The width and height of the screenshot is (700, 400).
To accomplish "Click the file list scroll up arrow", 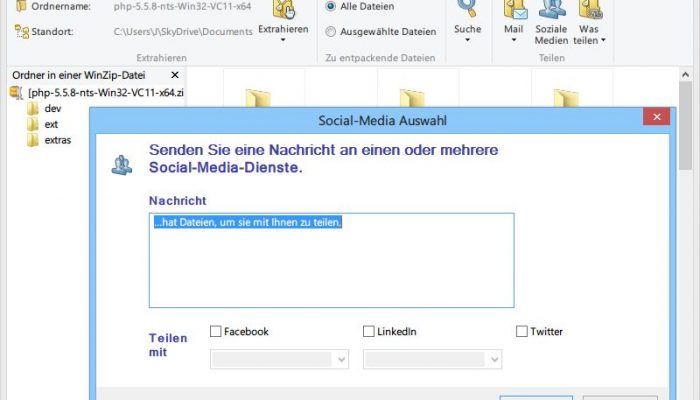I will click(686, 75).
